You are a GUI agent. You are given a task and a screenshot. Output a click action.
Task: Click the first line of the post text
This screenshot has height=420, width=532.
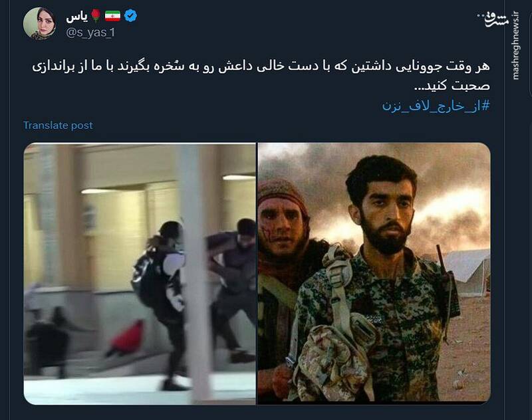tap(261, 66)
